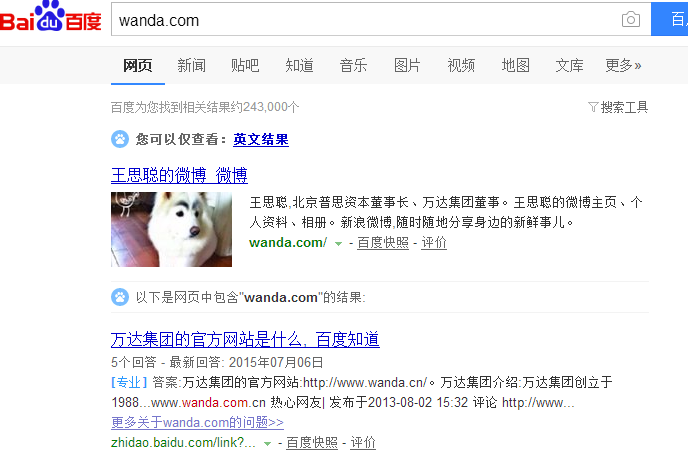Expand green arrow next to zhidao.baidu.com link
The width and height of the screenshot is (688, 451).
(267, 444)
